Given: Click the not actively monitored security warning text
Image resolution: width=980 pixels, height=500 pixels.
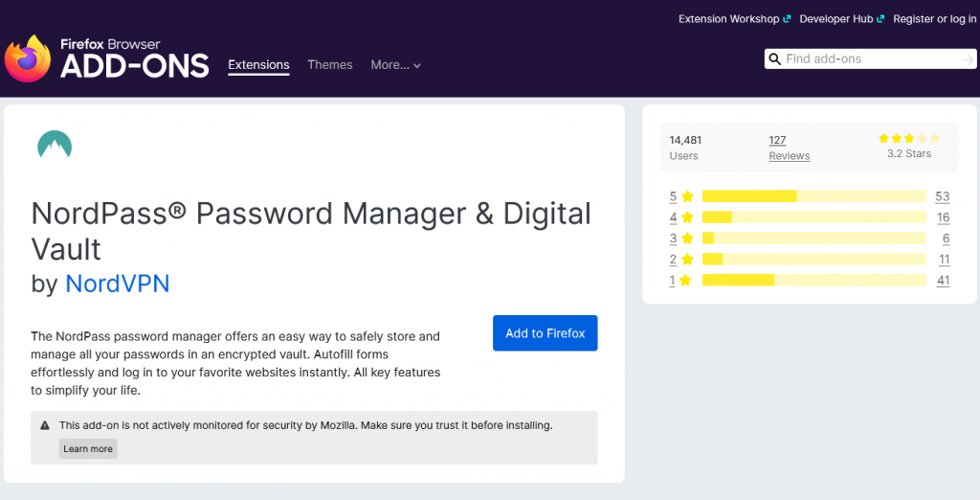Looking at the screenshot, I should click(305, 425).
